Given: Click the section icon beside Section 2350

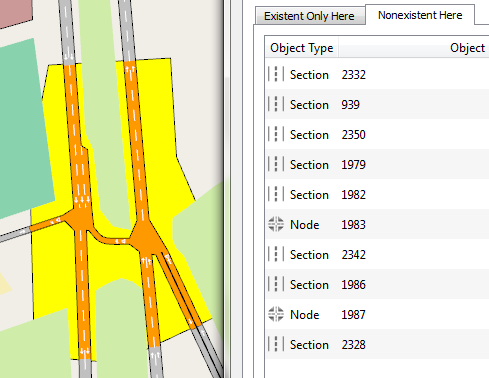Looking at the screenshot, I should click(x=276, y=134).
